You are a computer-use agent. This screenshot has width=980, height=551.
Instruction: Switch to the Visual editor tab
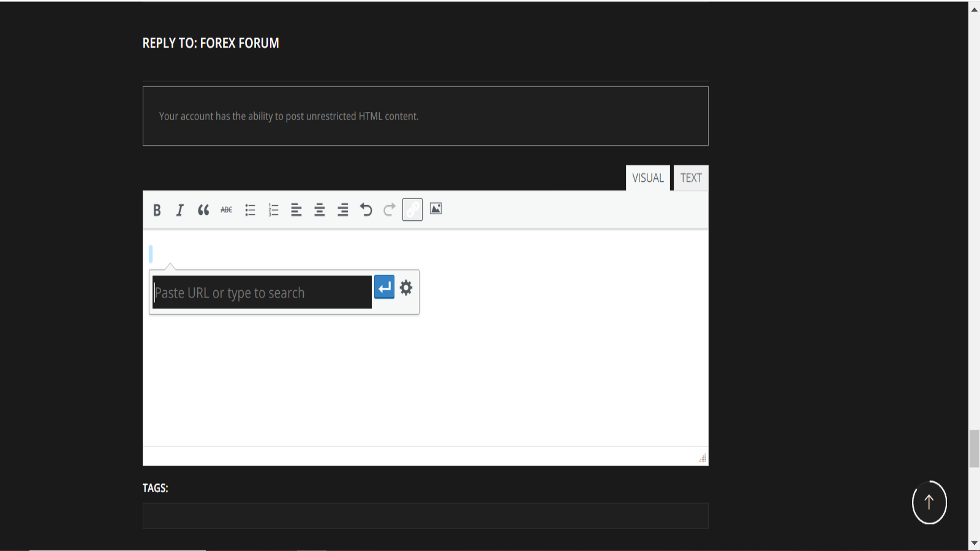tap(648, 178)
